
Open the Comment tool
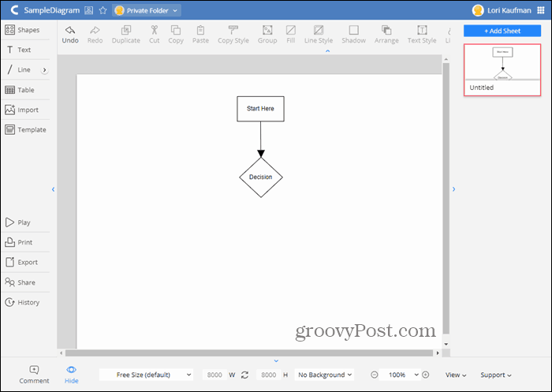coord(34,375)
